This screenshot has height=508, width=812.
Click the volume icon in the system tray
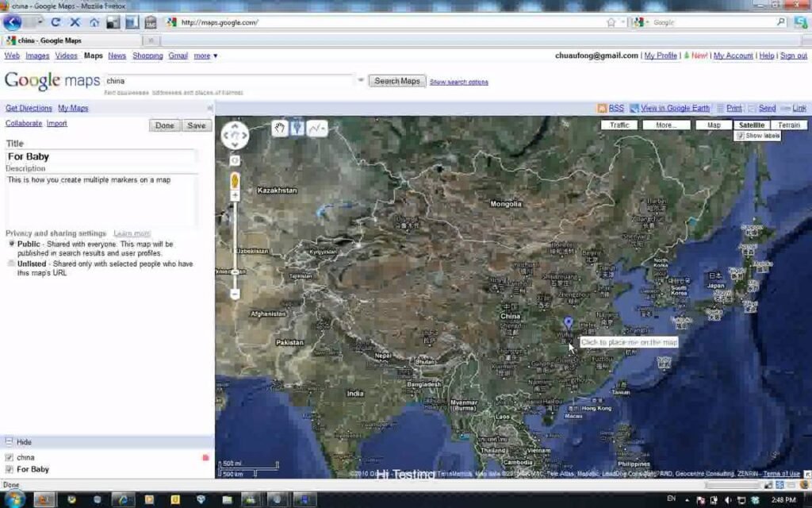coord(728,500)
